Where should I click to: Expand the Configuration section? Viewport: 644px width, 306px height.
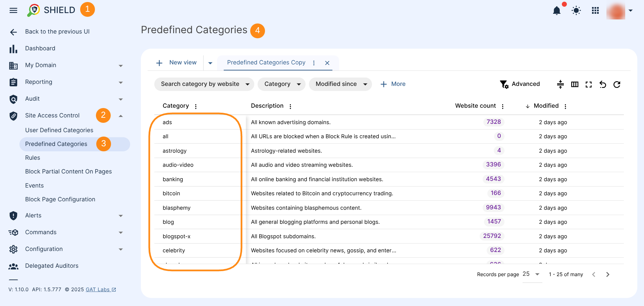(x=121, y=250)
